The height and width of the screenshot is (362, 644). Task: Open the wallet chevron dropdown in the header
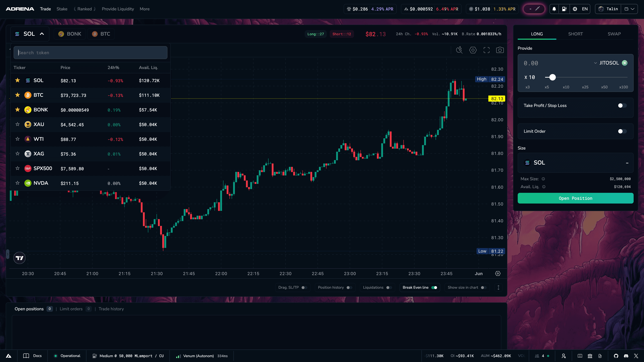[x=630, y=9]
